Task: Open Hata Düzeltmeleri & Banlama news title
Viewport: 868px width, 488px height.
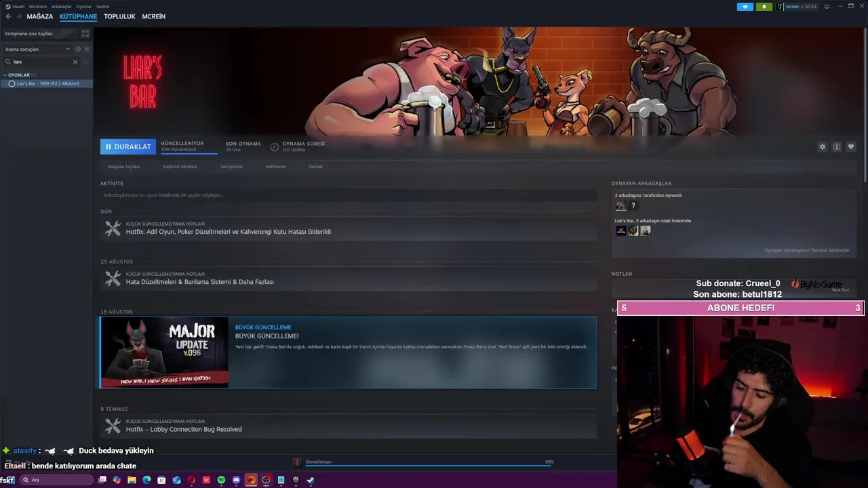Action: [200, 282]
